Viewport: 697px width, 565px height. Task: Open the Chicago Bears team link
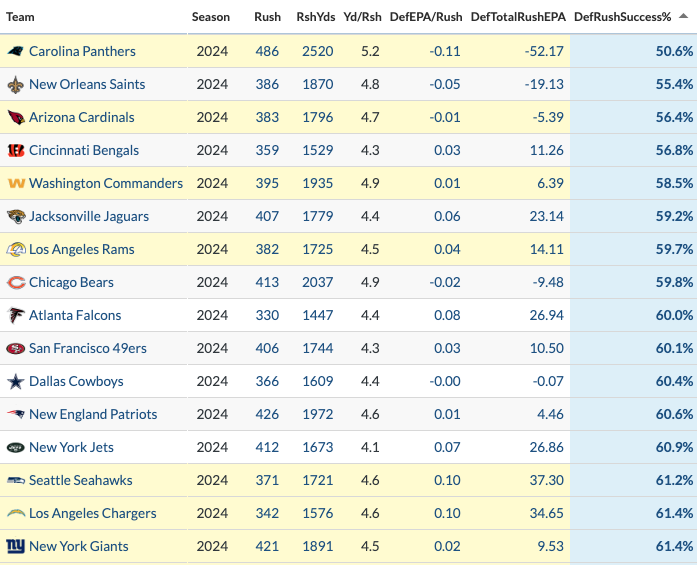tap(71, 282)
